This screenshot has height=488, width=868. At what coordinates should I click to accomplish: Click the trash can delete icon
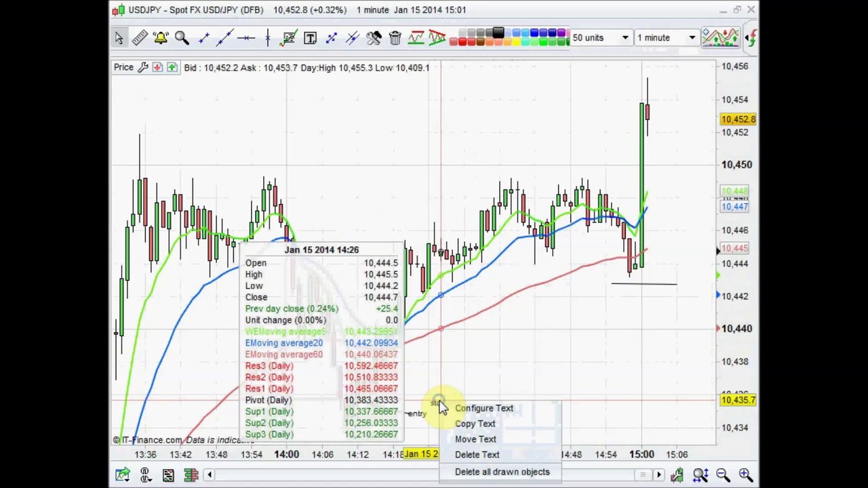tap(395, 38)
